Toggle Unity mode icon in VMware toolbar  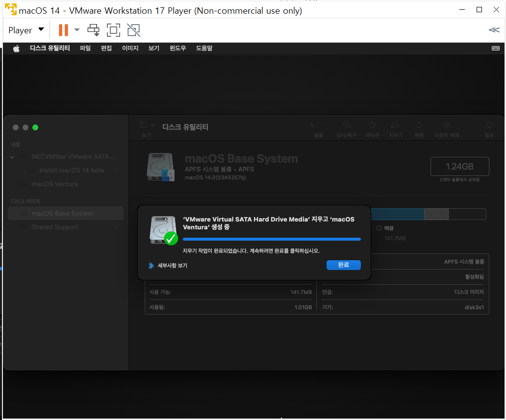133,30
